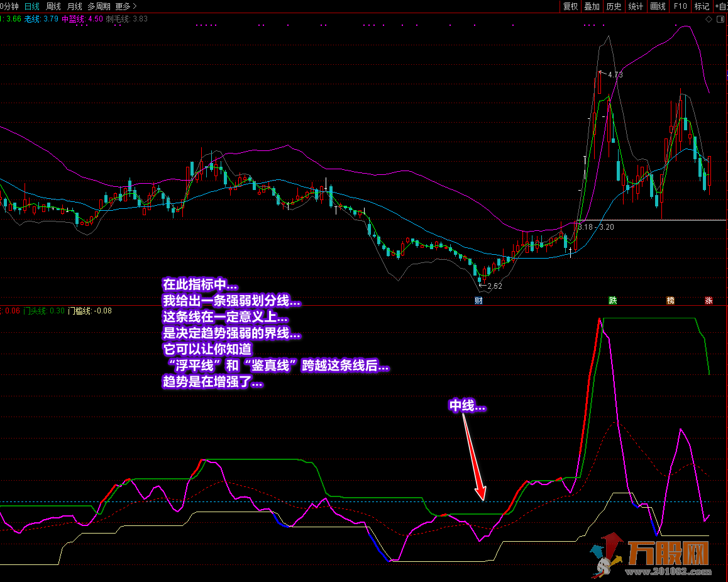Open the 复权 adjustment options

570,6
